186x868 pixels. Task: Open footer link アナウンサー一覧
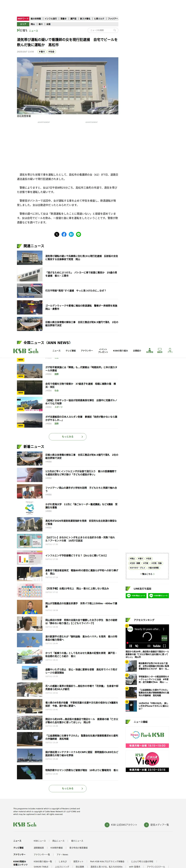click(42, 855)
